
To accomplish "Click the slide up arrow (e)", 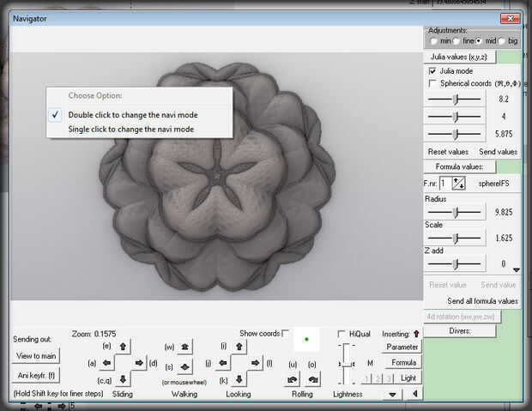I will click(x=123, y=347).
